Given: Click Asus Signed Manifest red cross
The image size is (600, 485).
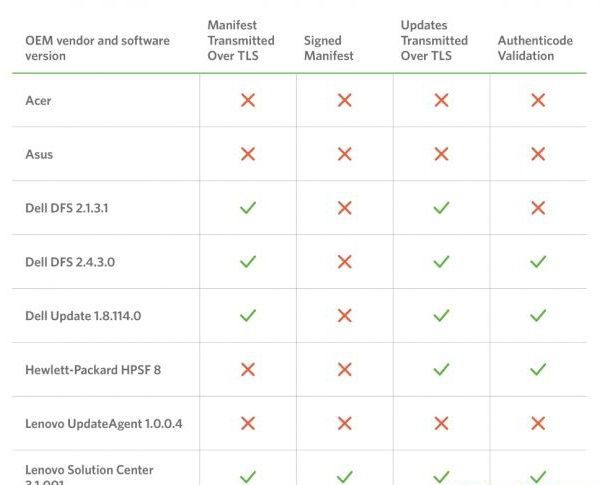Looking at the screenshot, I should click(345, 154).
